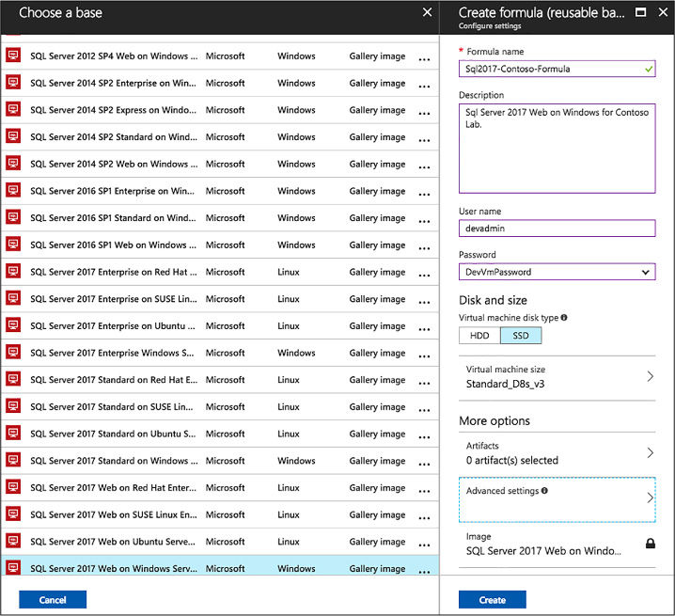
Task: Open ellipsis menu for SQL Server 2017 Standard on Red Hat
Action: [424, 384]
